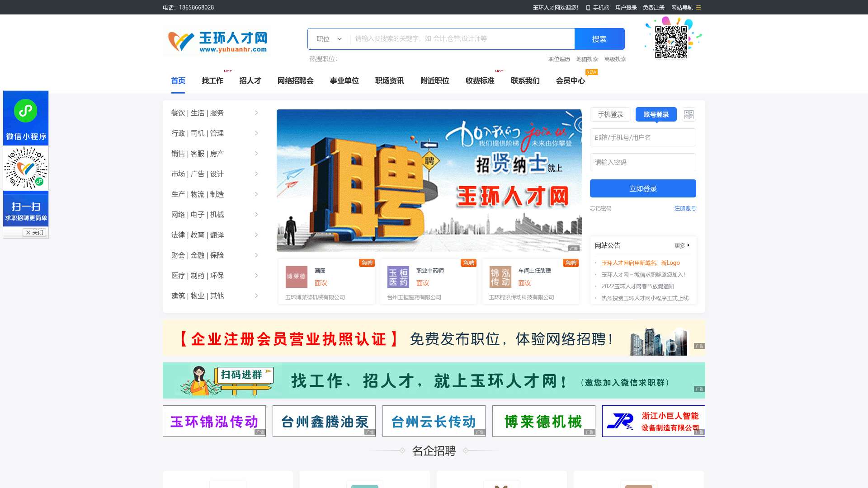
Task: Open the 职位 search type dropdown
Action: [329, 39]
